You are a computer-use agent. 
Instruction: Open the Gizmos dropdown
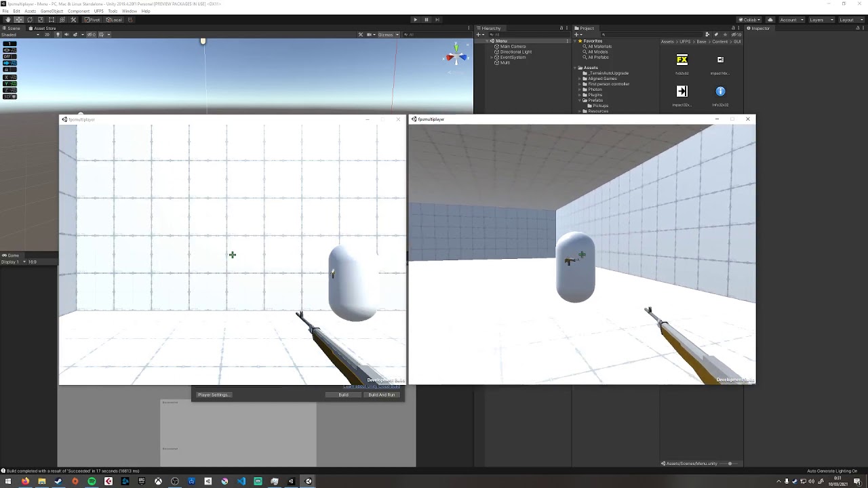pos(387,35)
